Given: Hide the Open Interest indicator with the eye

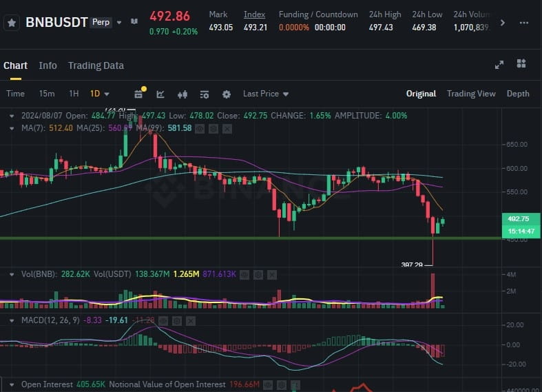Looking at the screenshot, I should 268,384.
